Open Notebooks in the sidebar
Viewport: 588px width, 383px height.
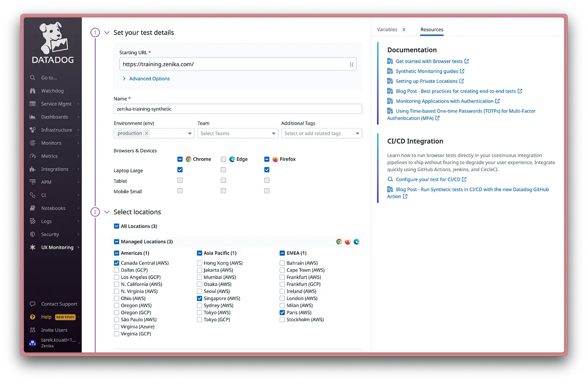pyautogui.click(x=53, y=208)
